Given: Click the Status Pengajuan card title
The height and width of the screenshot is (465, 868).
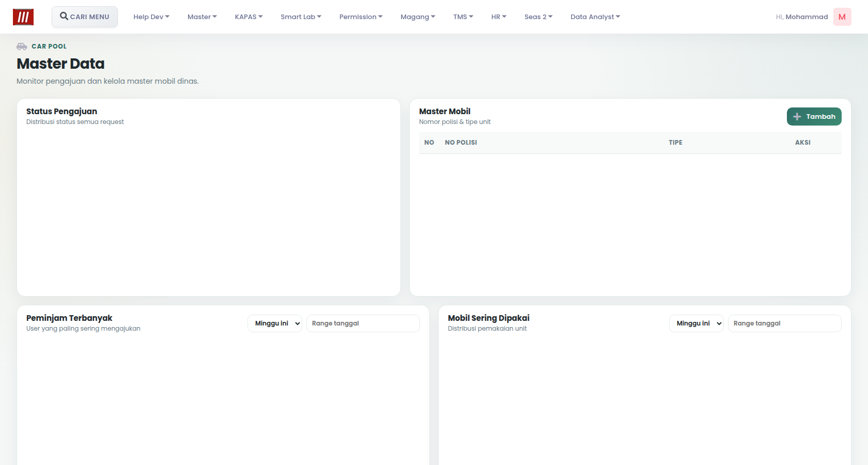Looking at the screenshot, I should [x=61, y=112].
